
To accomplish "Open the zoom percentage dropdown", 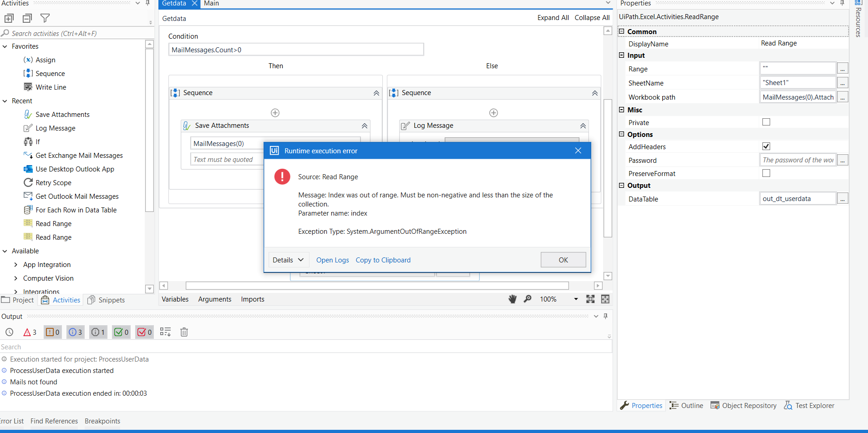I will (x=576, y=299).
